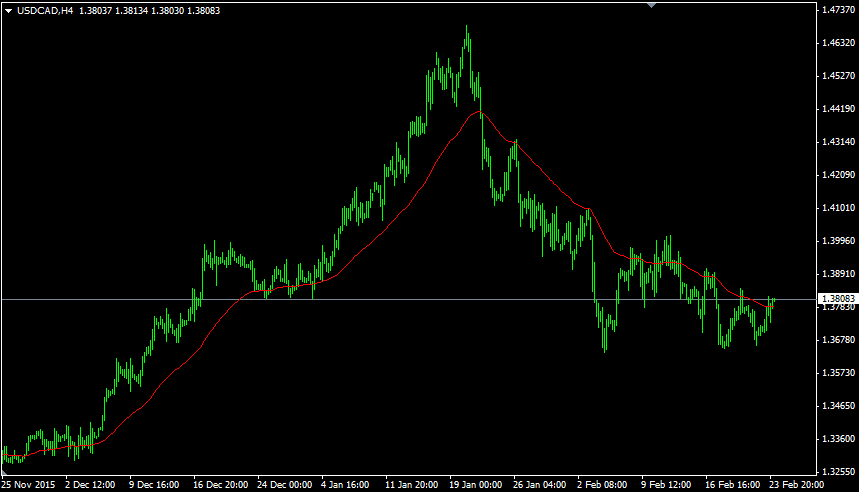Click the 16 Feb 16:00 time label

point(732,485)
